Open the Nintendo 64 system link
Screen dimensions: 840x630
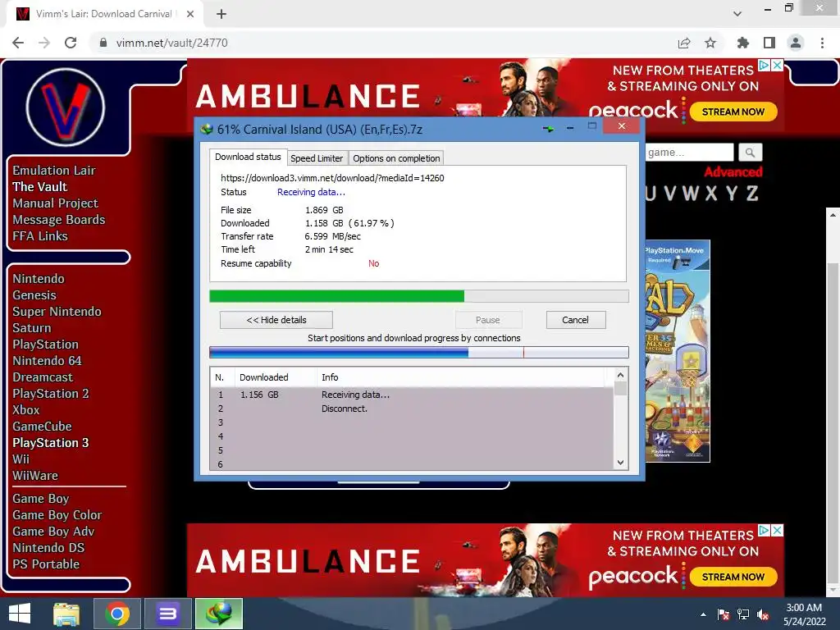47,361
